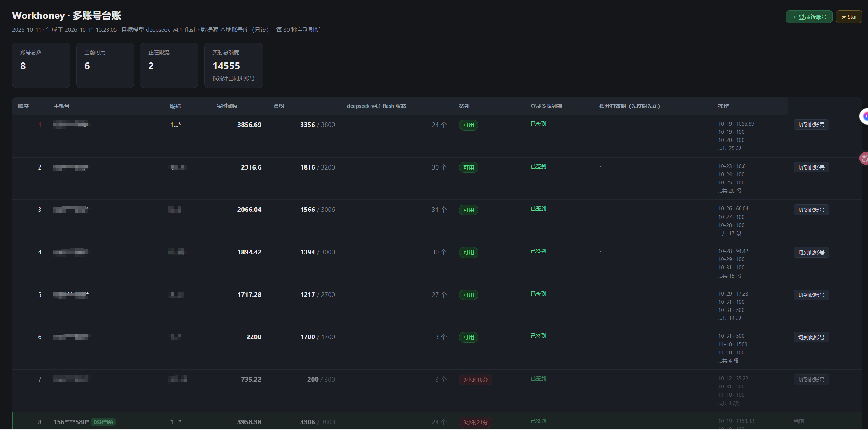Image resolution: width=868 pixels, height=430 pixels.
Task: Click the 11-10 · 1500 expiry entry
Action: 733,344
